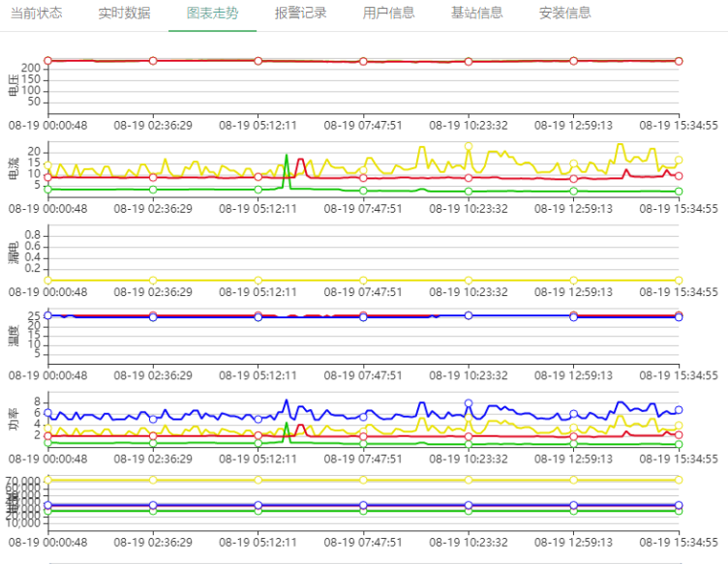Image resolution: width=728 pixels, height=564 pixels.
Task: Go to the 报警记录 tab
Action: click(300, 14)
